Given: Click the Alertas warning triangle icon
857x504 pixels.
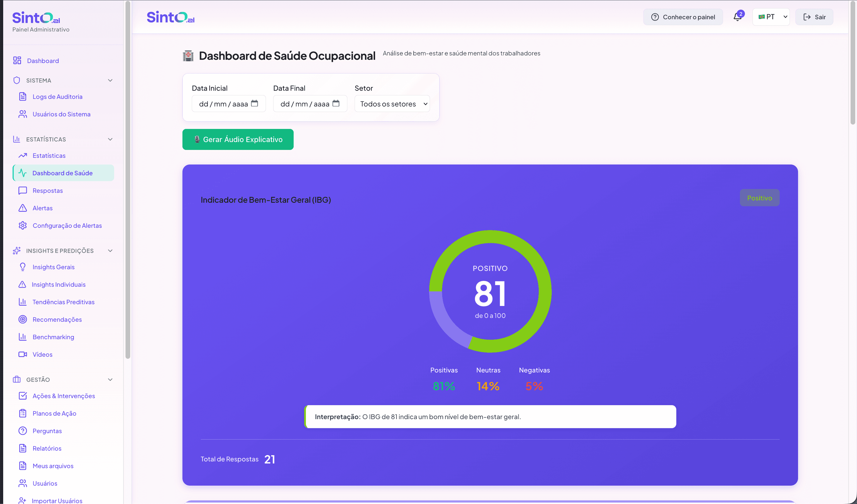Looking at the screenshot, I should coord(23,208).
